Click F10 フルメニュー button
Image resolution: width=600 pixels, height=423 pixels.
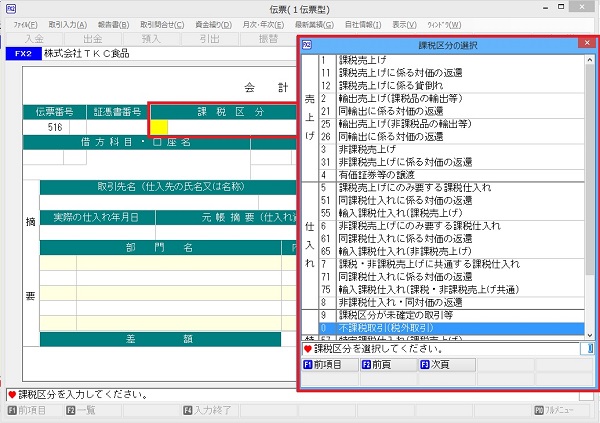(561, 410)
